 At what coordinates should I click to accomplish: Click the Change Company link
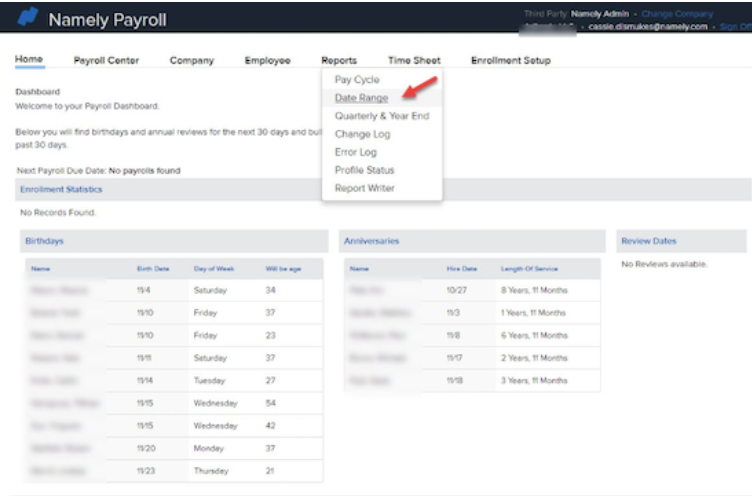677,14
